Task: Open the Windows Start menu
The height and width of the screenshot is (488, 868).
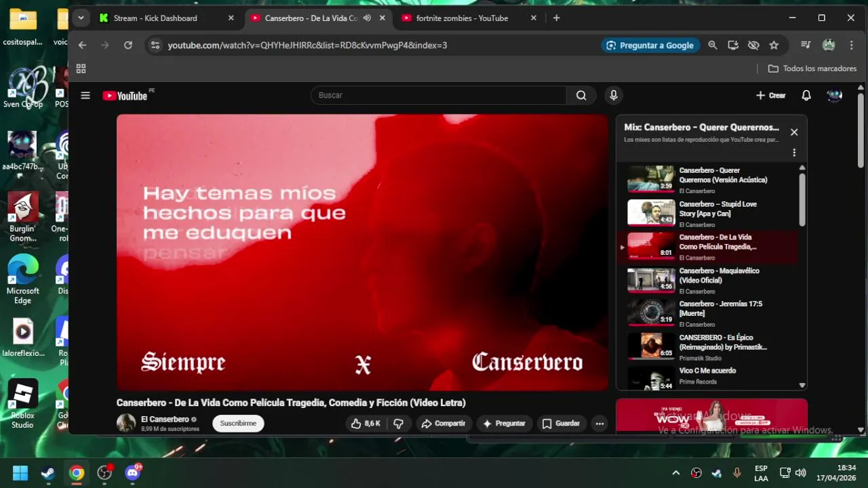Action: pos(20,472)
